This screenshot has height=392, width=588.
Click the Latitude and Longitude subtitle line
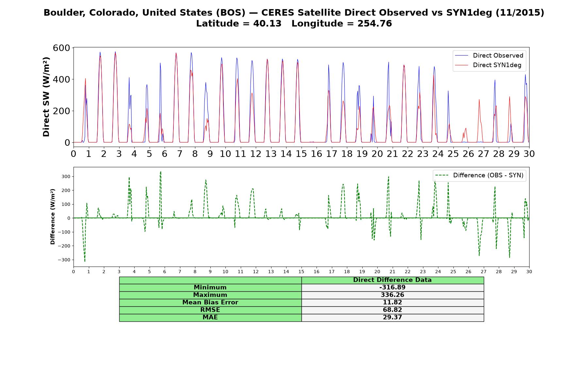coord(294,24)
